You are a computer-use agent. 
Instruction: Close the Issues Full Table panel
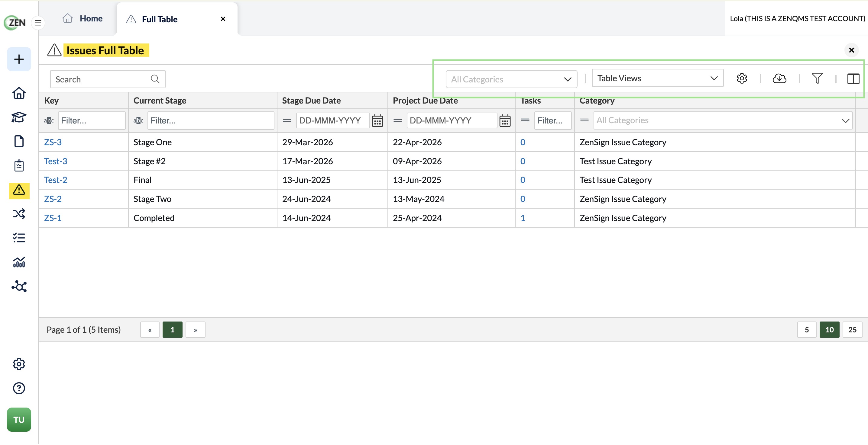[851, 50]
